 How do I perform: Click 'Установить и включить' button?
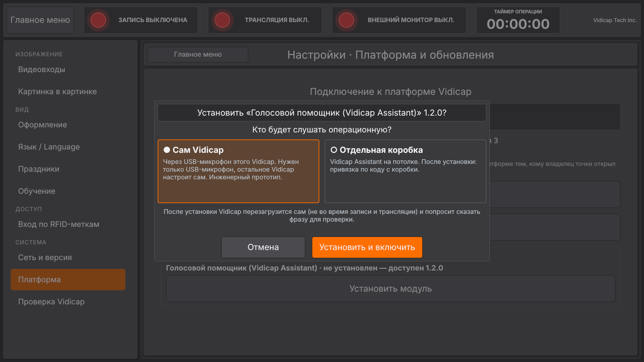tap(367, 247)
